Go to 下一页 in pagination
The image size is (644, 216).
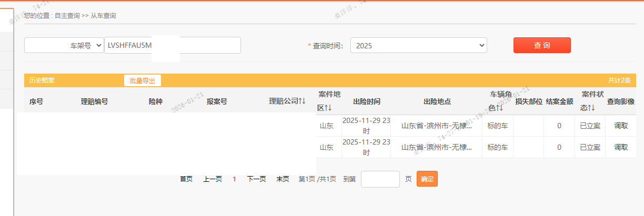click(257, 179)
